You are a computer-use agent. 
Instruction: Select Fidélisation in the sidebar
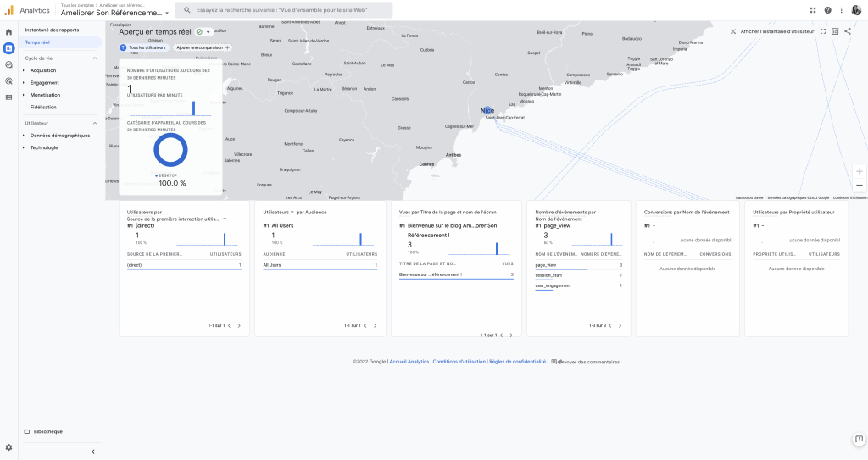coord(43,107)
